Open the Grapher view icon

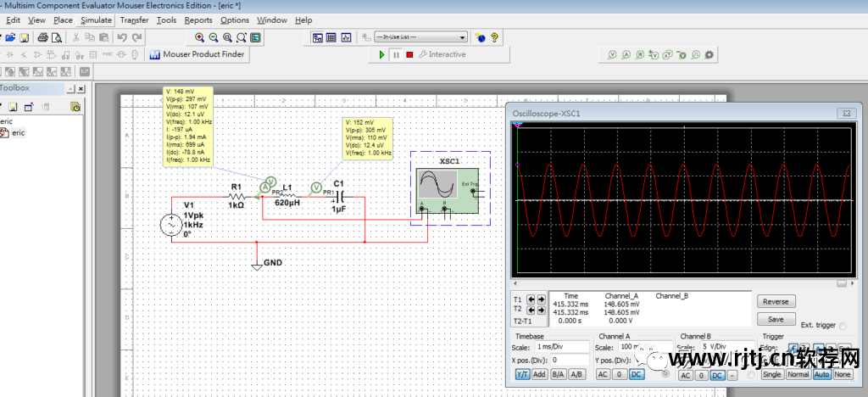[x=346, y=37]
